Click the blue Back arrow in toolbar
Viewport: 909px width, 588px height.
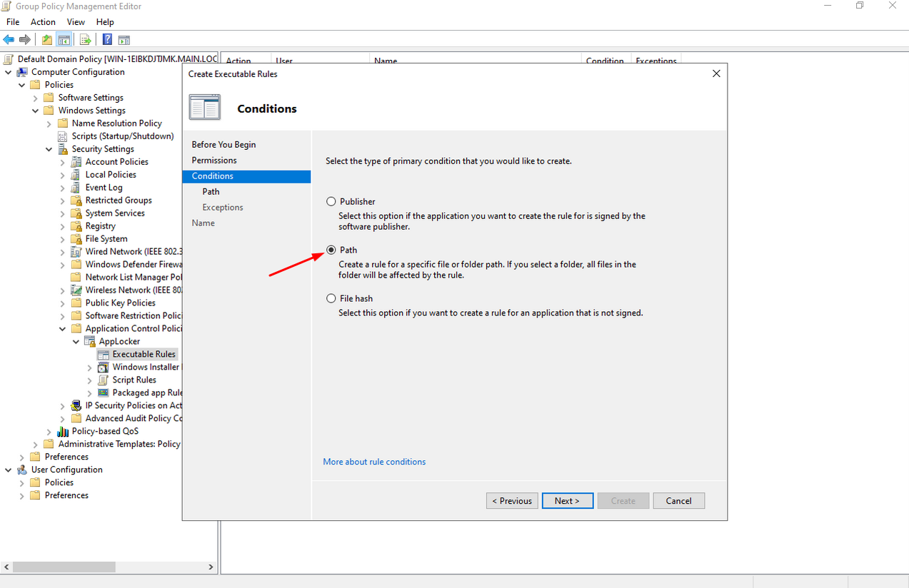(x=9, y=40)
